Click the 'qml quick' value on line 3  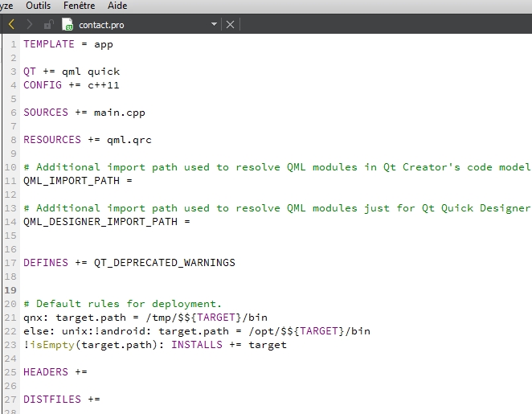tap(91, 72)
